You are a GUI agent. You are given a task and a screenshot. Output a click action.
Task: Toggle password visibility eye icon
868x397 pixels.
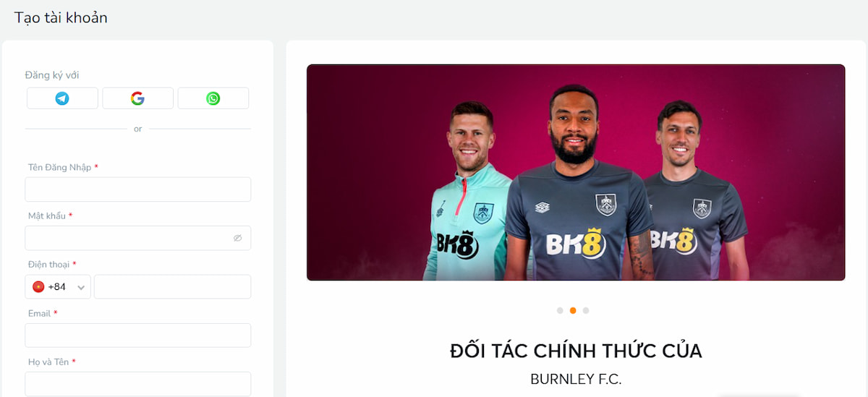pos(237,238)
